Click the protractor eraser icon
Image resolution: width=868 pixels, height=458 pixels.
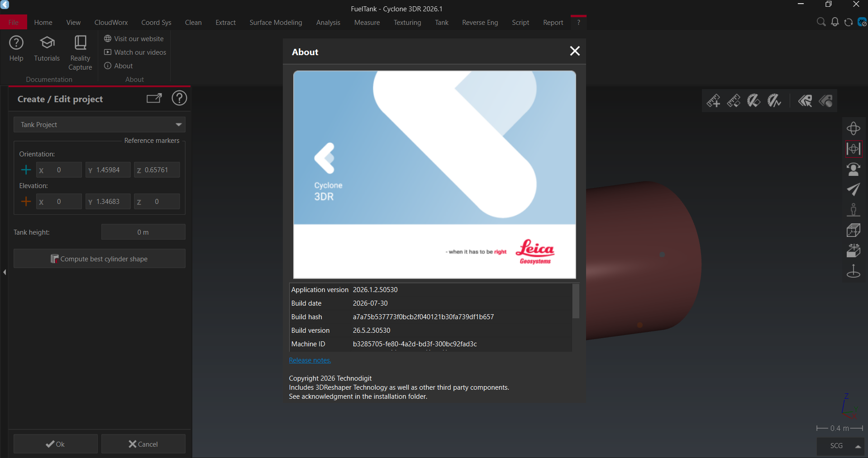point(754,100)
